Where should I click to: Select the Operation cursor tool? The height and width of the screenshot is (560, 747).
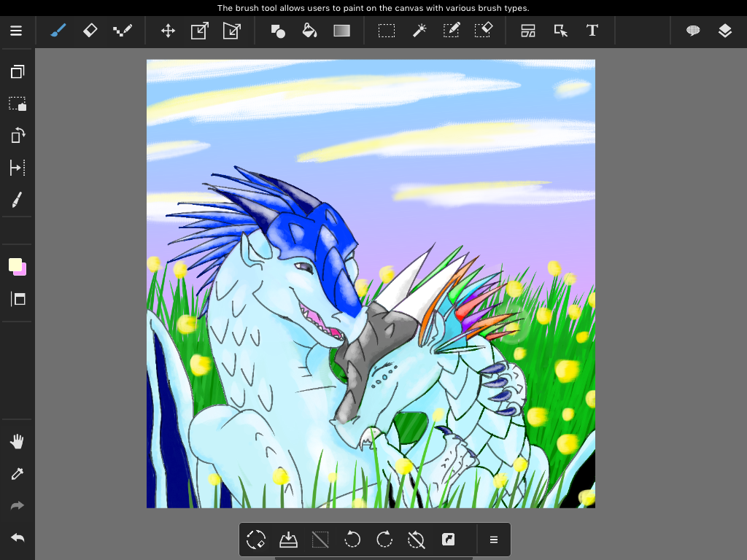click(561, 31)
